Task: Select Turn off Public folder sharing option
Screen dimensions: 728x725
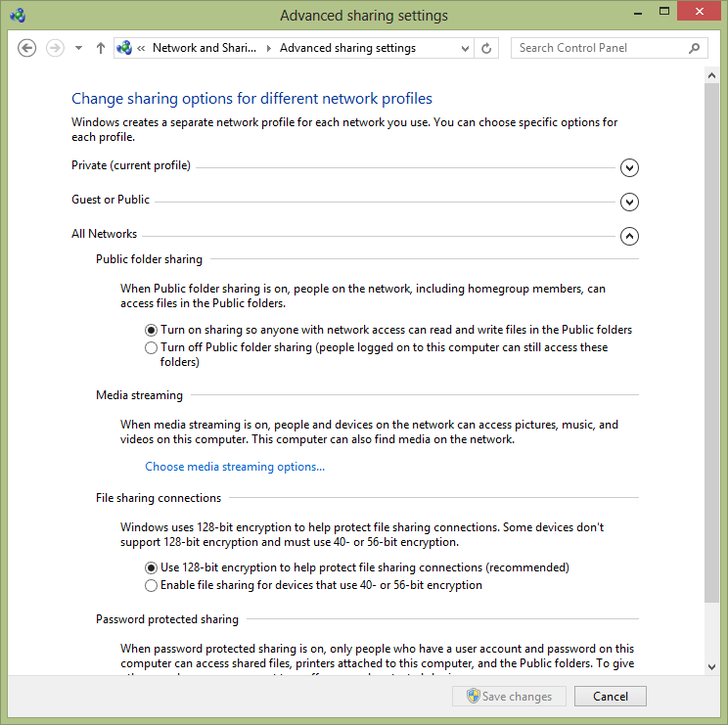Action: click(151, 347)
